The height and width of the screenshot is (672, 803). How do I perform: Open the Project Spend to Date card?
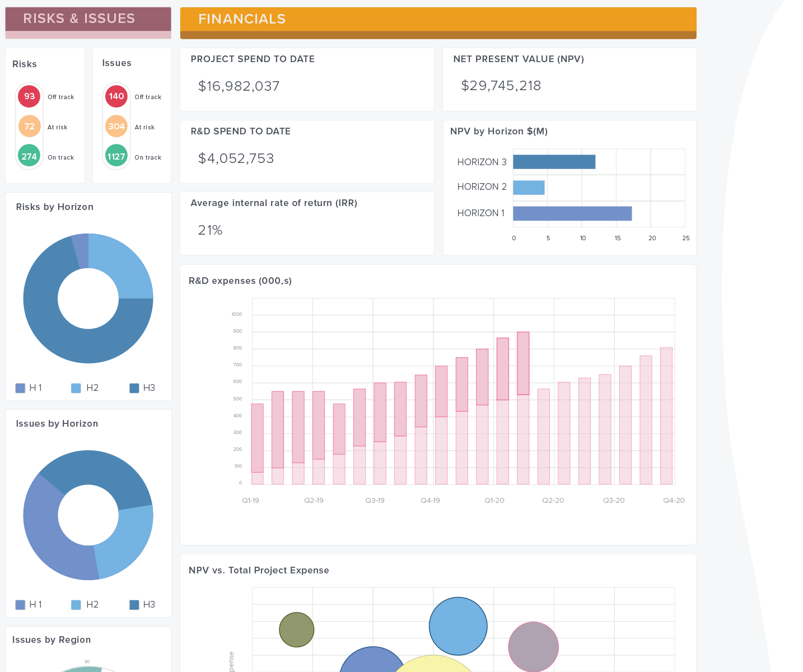[x=307, y=79]
